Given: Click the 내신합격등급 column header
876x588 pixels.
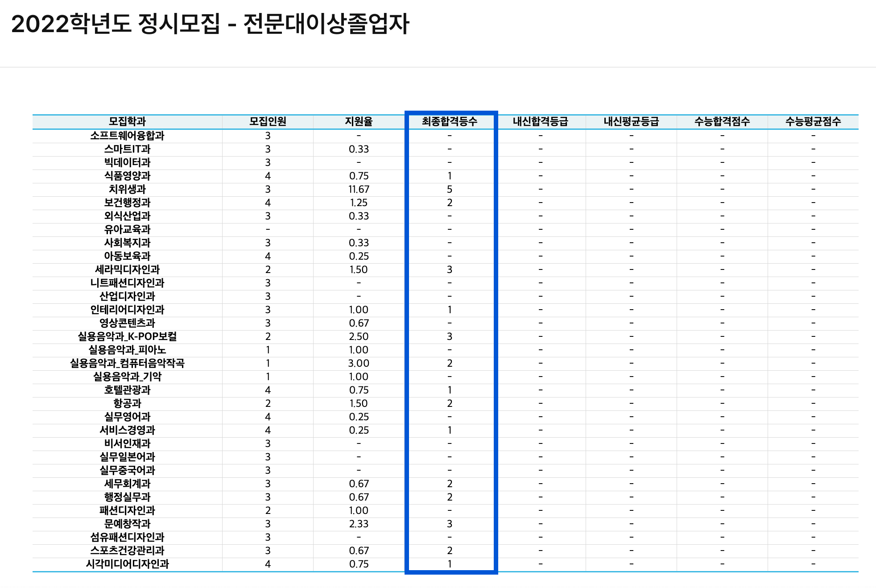Looking at the screenshot, I should click(541, 121).
